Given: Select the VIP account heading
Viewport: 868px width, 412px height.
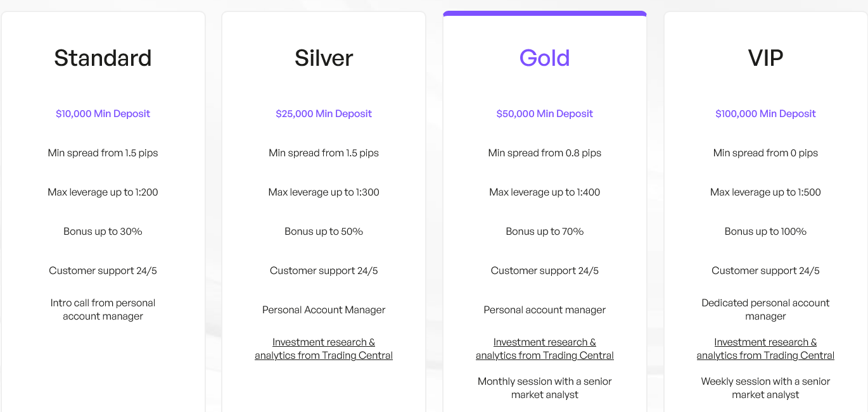Looking at the screenshot, I should tap(765, 58).
